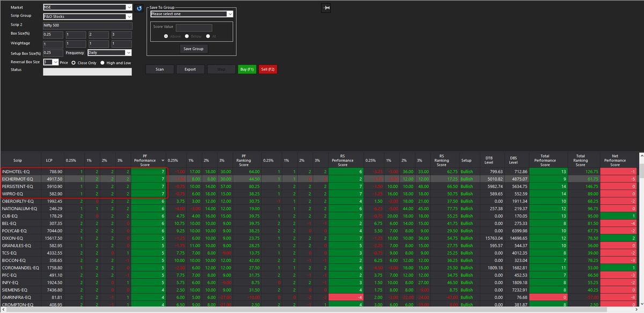
Task: Select the GMRINFRA-EQ scrip
Action: [17, 297]
